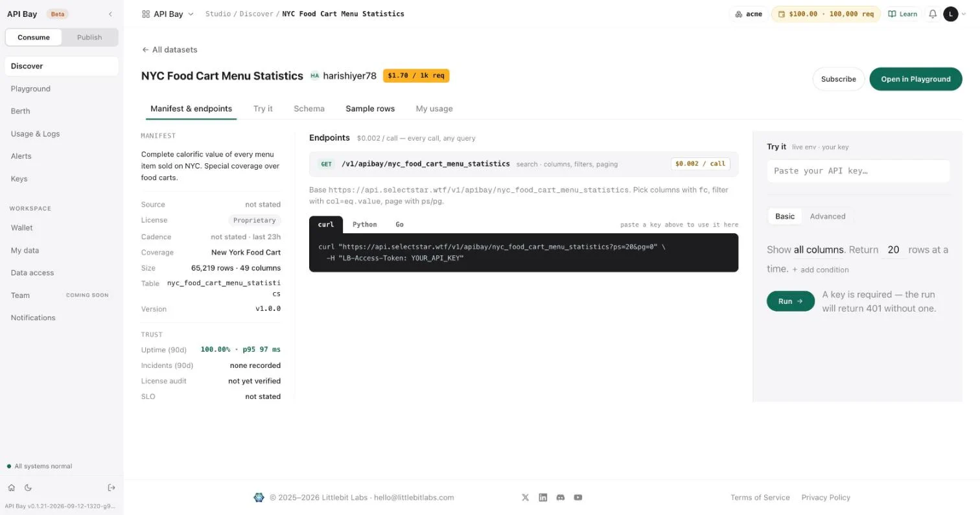Image resolution: width=980 pixels, height=515 pixels.
Task: Open Keys in the sidebar
Action: pyautogui.click(x=62, y=179)
